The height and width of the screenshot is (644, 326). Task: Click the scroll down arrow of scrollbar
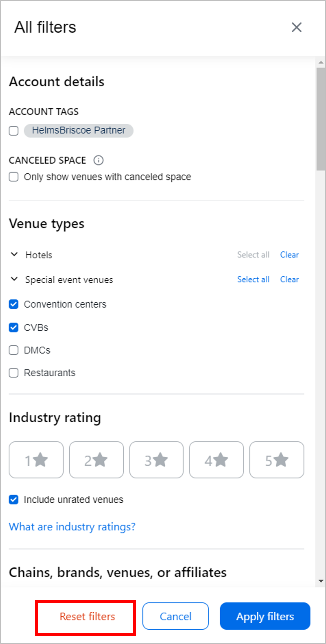[321, 581]
